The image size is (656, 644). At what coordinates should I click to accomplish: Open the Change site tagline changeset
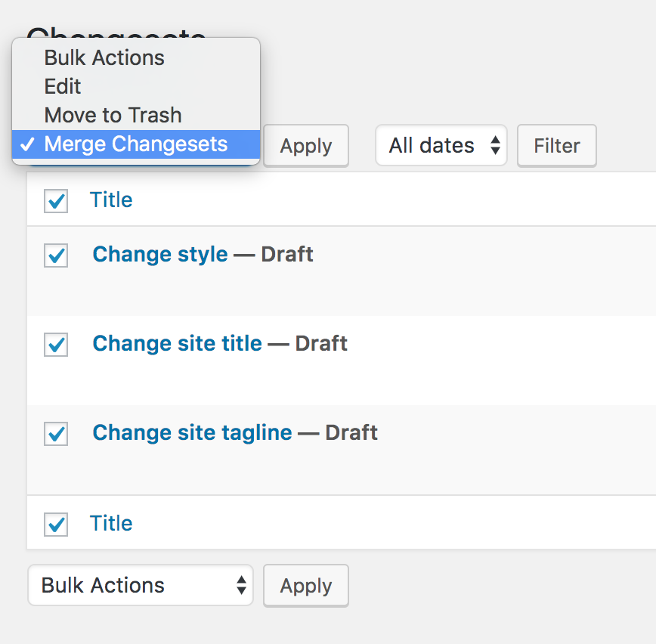(x=192, y=432)
